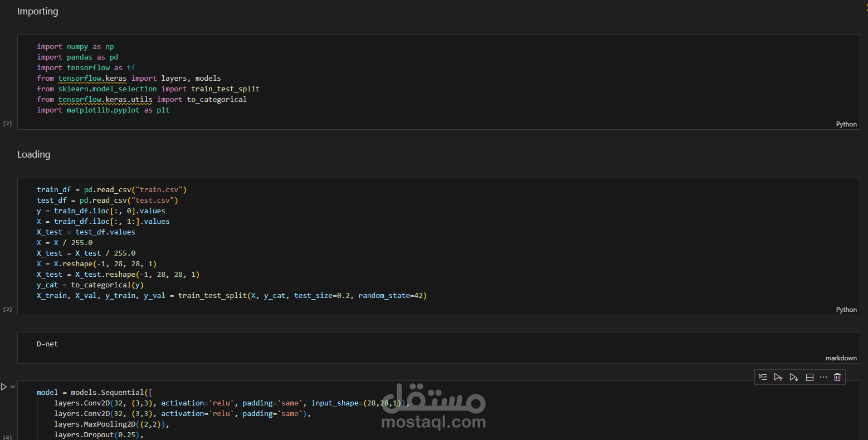The image size is (868, 440).
Task: Click 'import matplotlib.pyplot as plt' line
Action: [103, 110]
